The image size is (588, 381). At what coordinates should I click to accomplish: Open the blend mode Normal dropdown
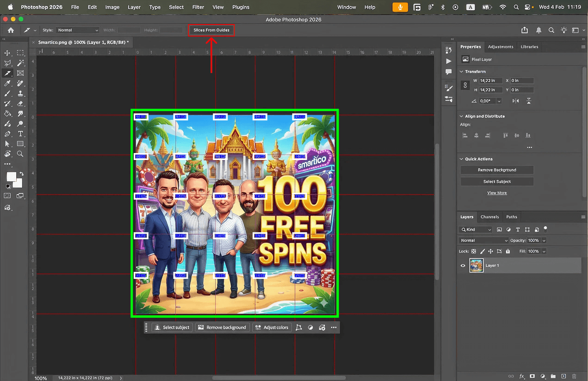coord(483,240)
